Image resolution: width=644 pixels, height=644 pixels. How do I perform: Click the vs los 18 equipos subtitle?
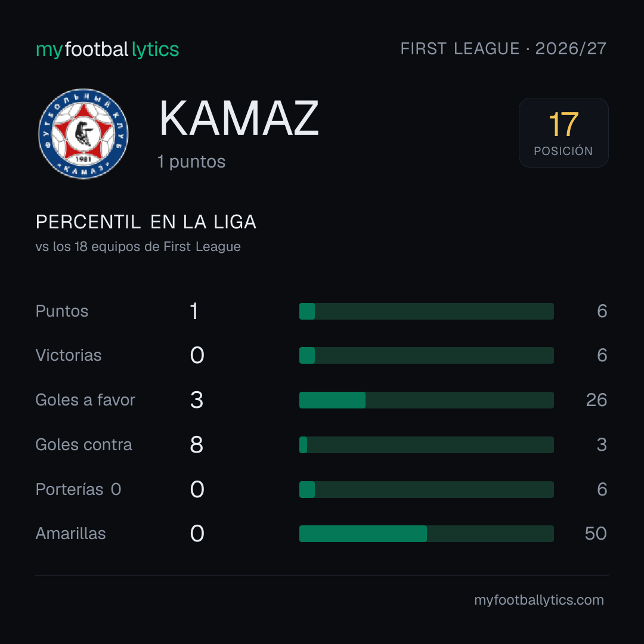(x=138, y=246)
